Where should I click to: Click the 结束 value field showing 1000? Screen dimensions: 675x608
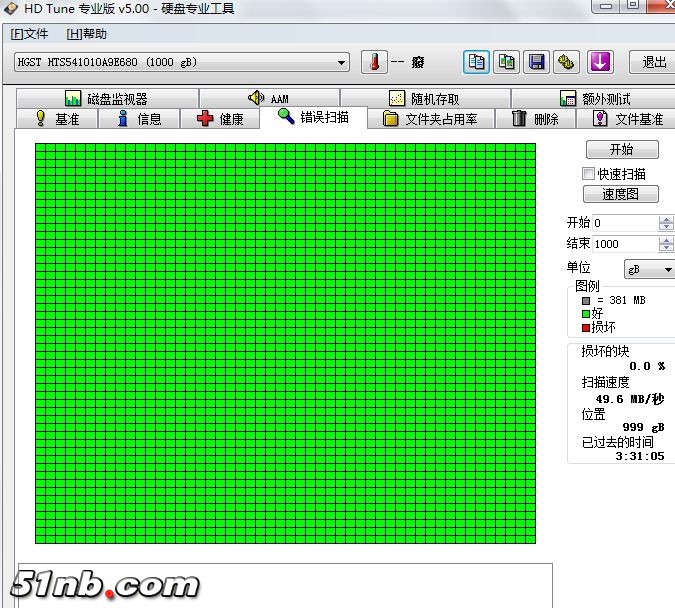pyautogui.click(x=625, y=244)
